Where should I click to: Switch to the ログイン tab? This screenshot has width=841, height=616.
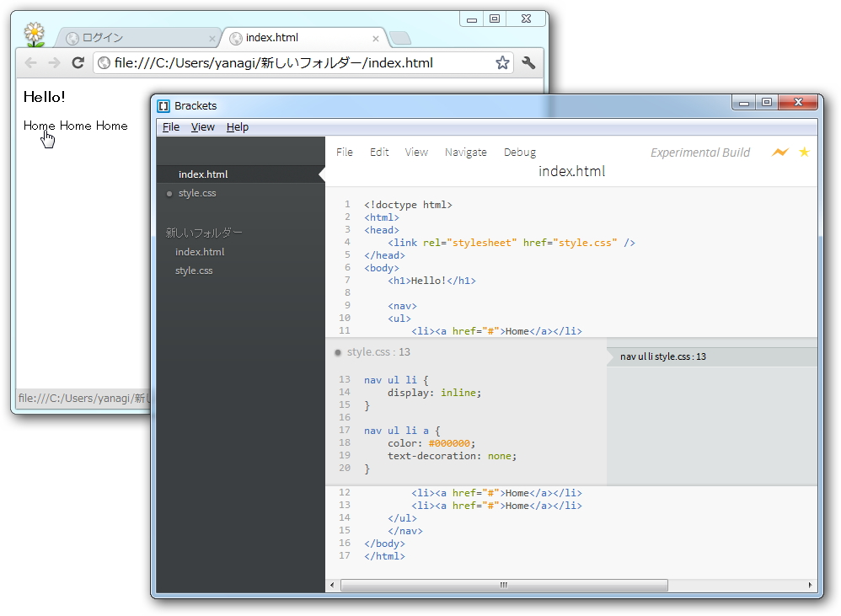pos(137,38)
